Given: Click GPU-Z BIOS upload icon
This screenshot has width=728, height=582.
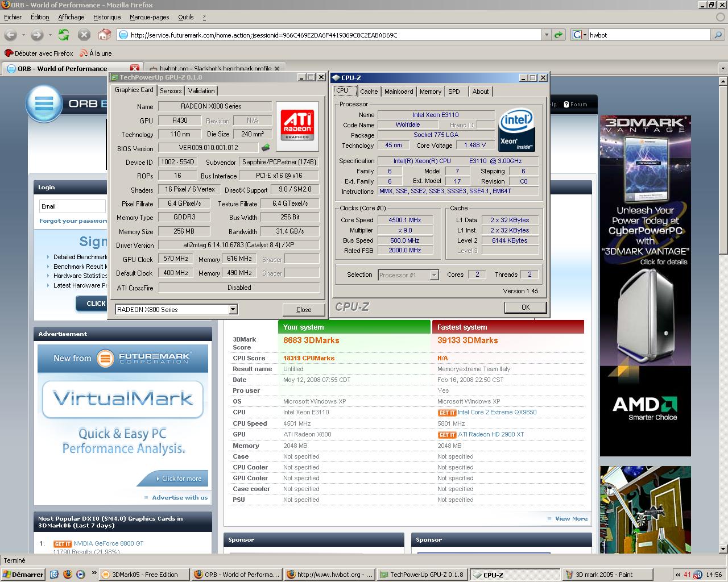Looking at the screenshot, I should click(266, 148).
